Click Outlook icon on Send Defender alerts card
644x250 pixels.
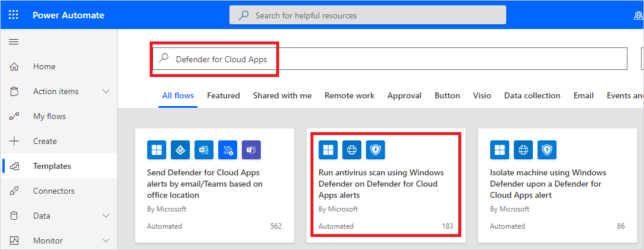point(203,150)
